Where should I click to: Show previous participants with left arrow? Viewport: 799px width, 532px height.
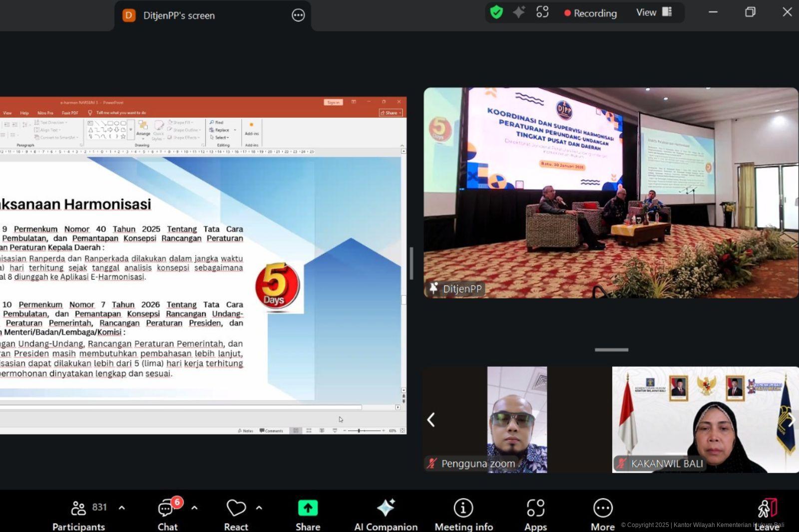click(431, 420)
